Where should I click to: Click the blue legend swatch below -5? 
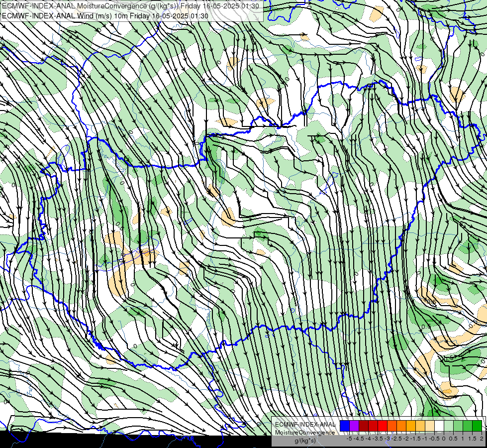[x=345, y=426]
